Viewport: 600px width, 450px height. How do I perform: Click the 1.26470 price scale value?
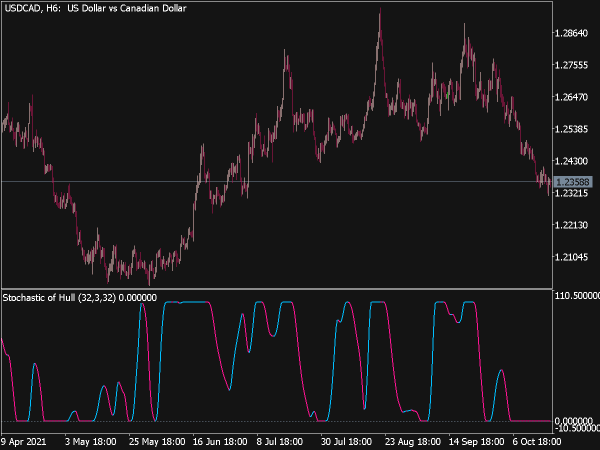pos(571,97)
